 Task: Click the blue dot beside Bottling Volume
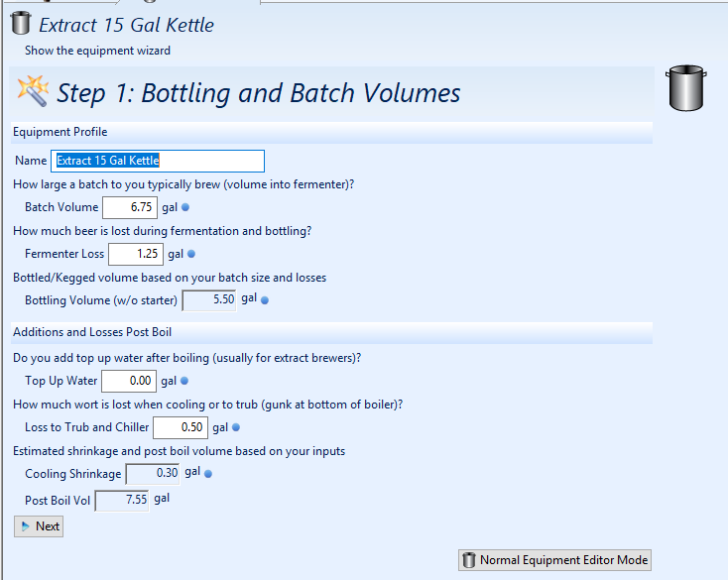(265, 300)
